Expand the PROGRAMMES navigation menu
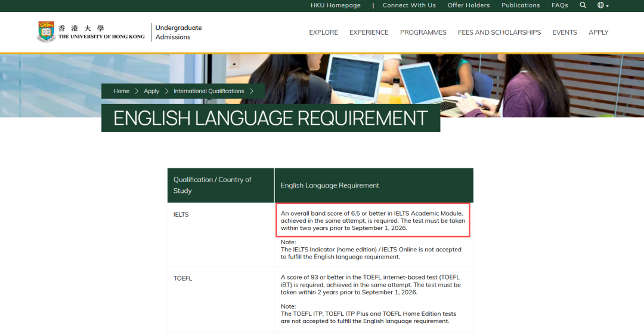This screenshot has width=644, height=335. (x=423, y=32)
